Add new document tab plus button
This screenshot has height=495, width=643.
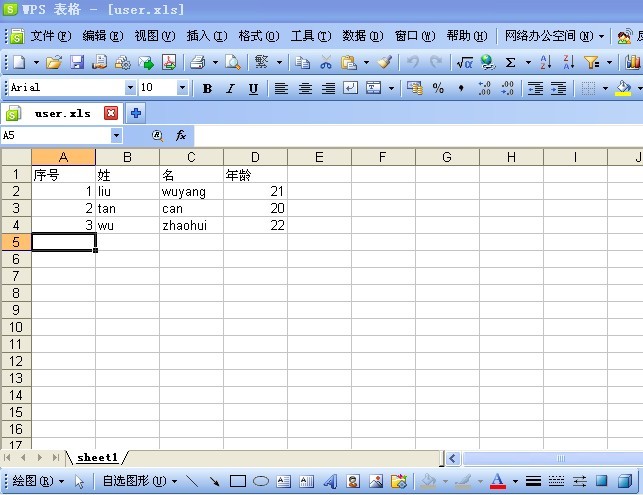click(x=136, y=113)
